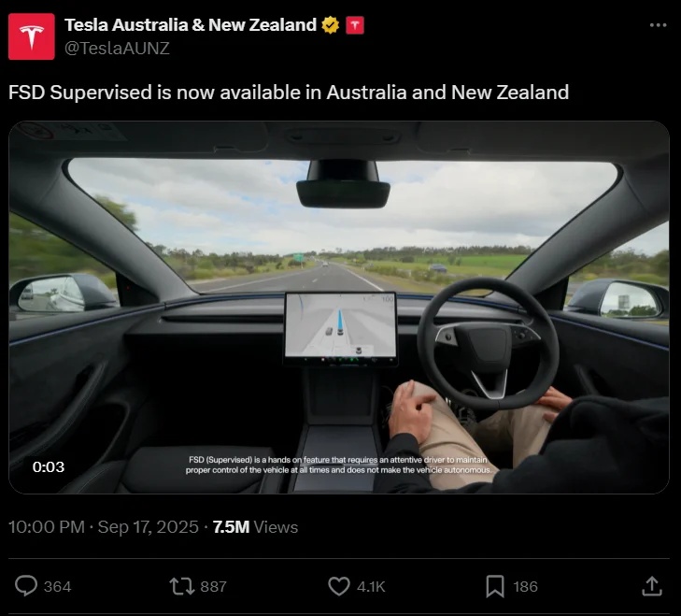Play the FSD Supervised video
Image resolution: width=681 pixels, height=616 pixels.
[x=339, y=308]
